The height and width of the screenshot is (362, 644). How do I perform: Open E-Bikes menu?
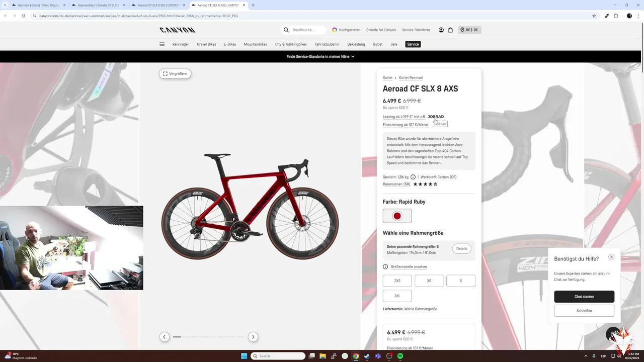click(230, 44)
